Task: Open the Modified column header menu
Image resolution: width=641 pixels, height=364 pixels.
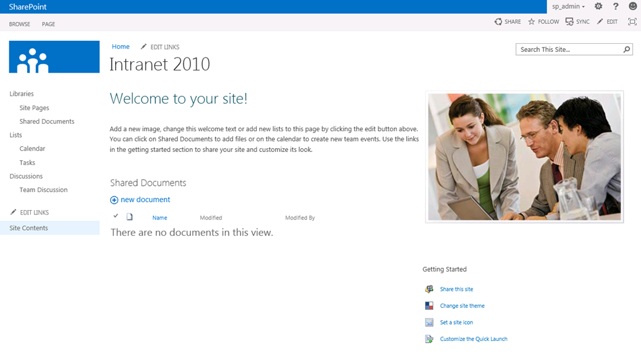Action: (211, 218)
